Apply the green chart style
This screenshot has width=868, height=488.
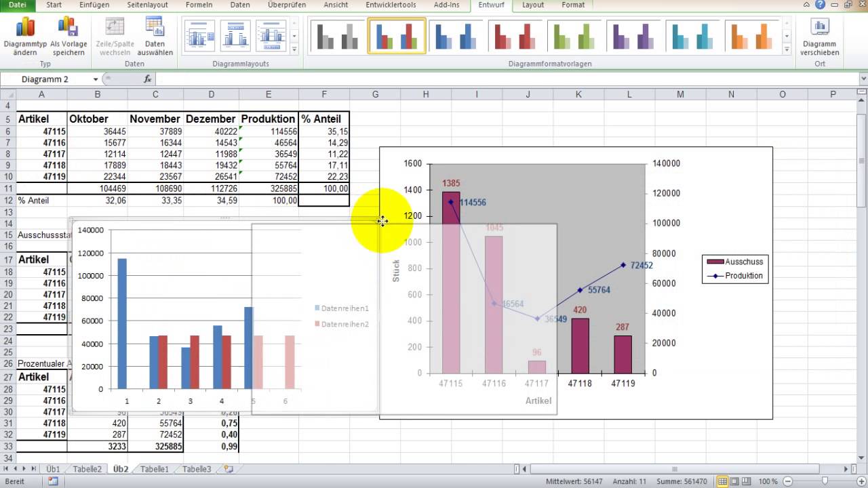tap(574, 36)
